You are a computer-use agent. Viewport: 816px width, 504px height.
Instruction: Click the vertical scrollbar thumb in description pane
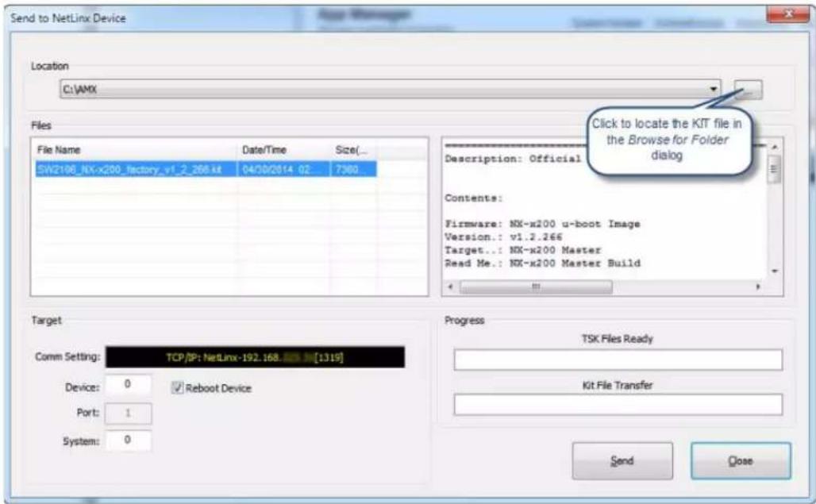[775, 169]
